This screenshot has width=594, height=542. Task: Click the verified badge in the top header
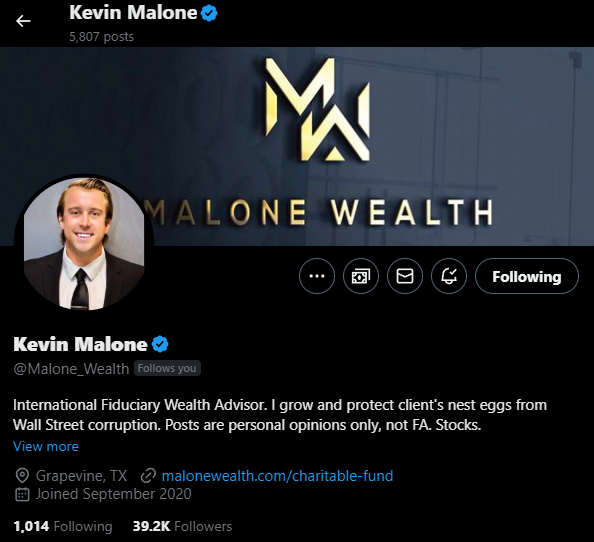coord(209,13)
